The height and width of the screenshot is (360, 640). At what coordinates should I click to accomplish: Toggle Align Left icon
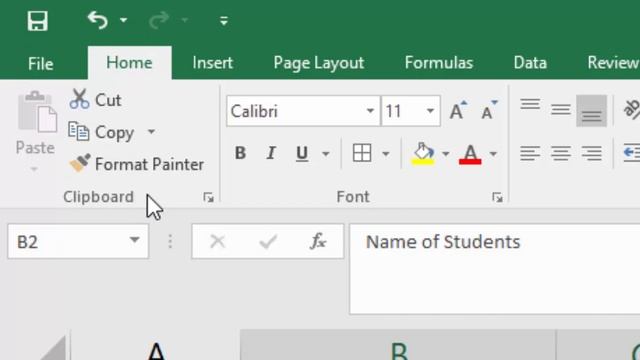coord(530,153)
